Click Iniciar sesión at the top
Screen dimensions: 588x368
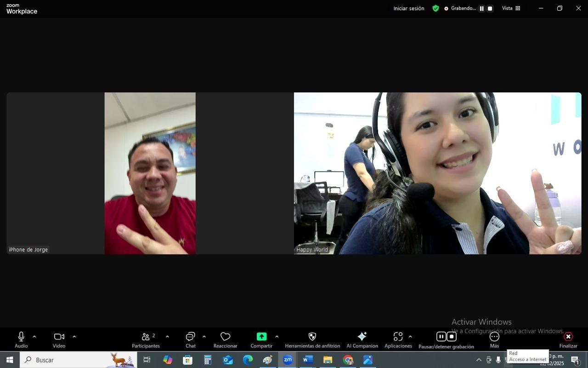(x=409, y=8)
